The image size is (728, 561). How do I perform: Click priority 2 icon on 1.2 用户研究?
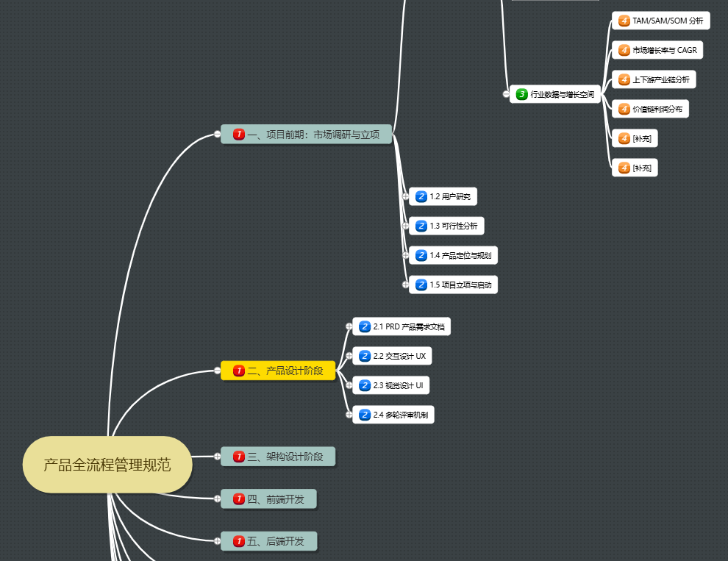421,196
